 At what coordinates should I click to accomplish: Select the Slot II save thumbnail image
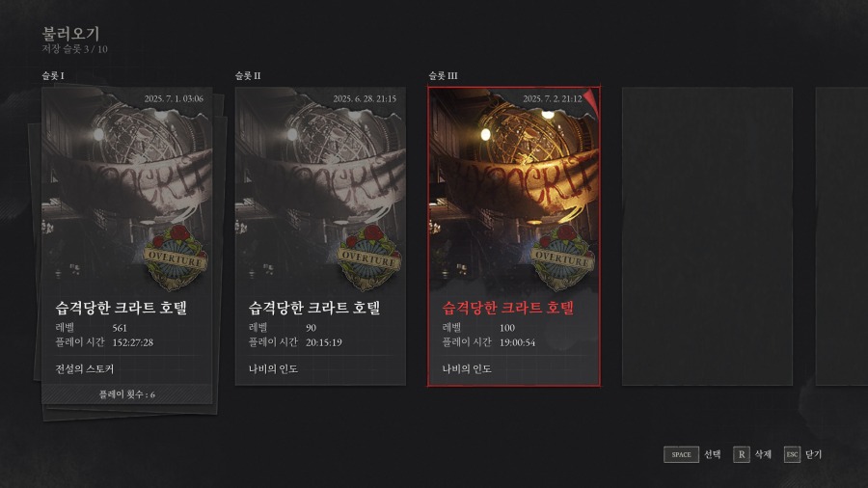[318, 183]
